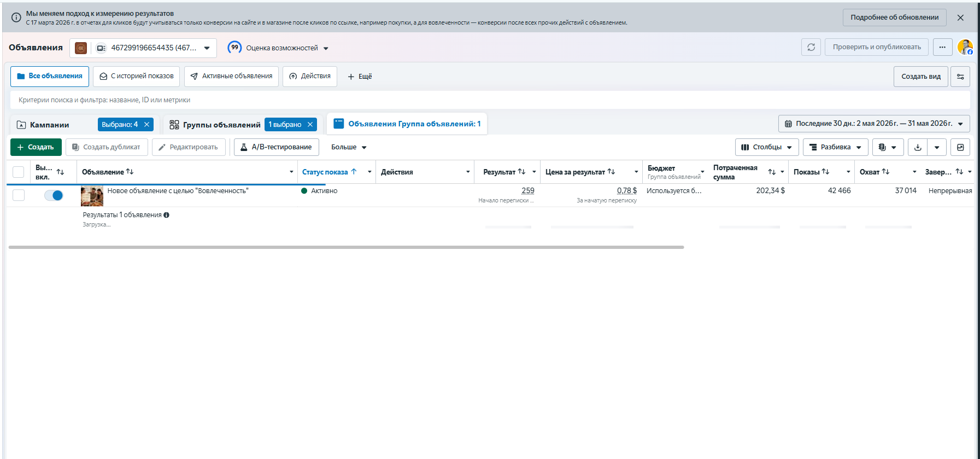Click the ad thumbnail image
Viewport: 980px width, 459px height.
(92, 196)
